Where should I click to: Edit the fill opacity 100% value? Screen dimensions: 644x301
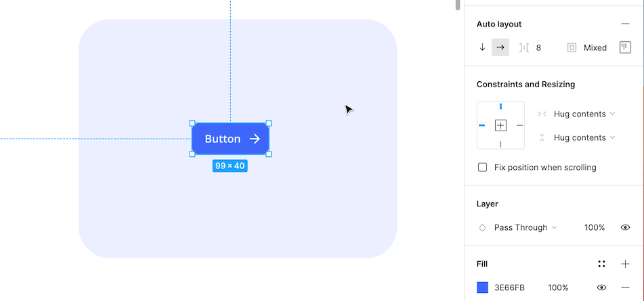[x=558, y=288]
